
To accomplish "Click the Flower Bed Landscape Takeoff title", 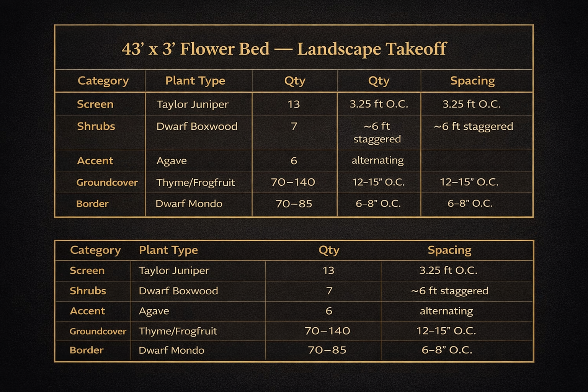I will [284, 49].
